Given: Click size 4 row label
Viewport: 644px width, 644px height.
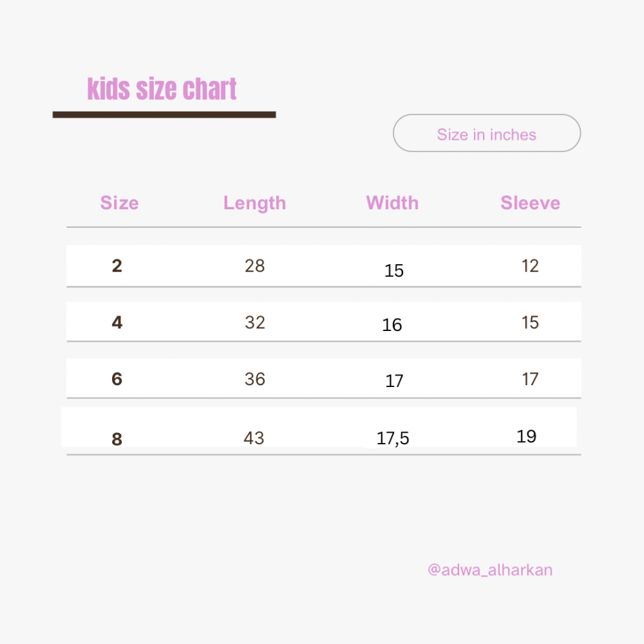Looking at the screenshot, I should pyautogui.click(x=117, y=323).
